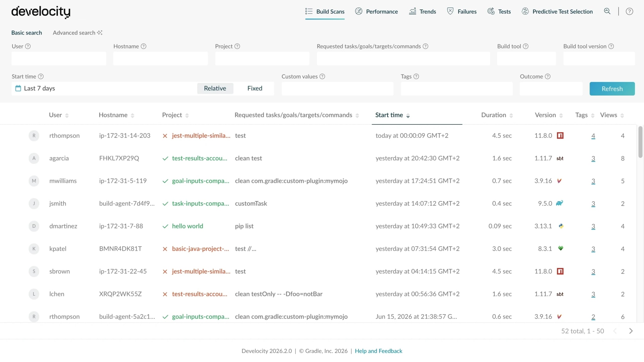The height and width of the screenshot is (362, 644).
Task: Click the calendar icon beside Last 7 days
Action: tap(18, 88)
